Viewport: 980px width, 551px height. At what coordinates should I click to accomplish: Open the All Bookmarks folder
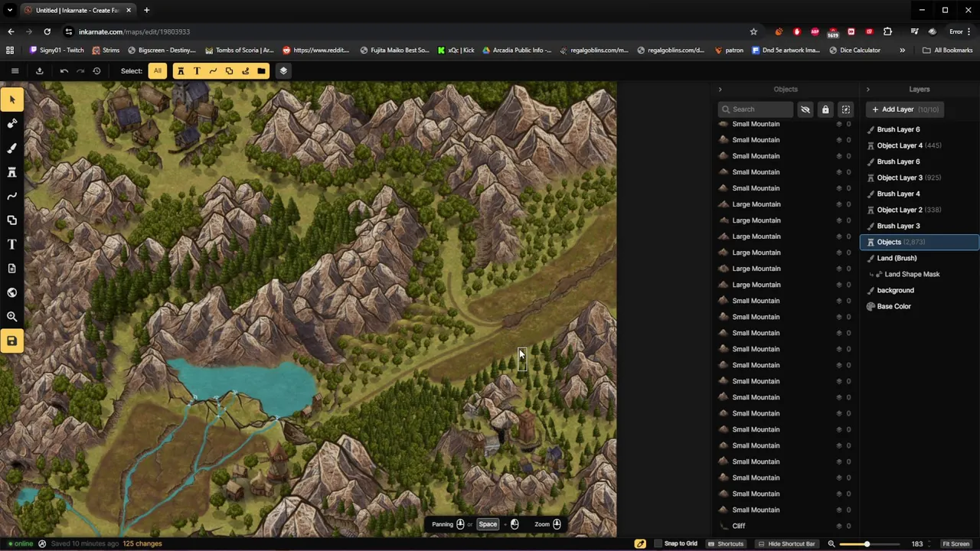click(x=948, y=50)
